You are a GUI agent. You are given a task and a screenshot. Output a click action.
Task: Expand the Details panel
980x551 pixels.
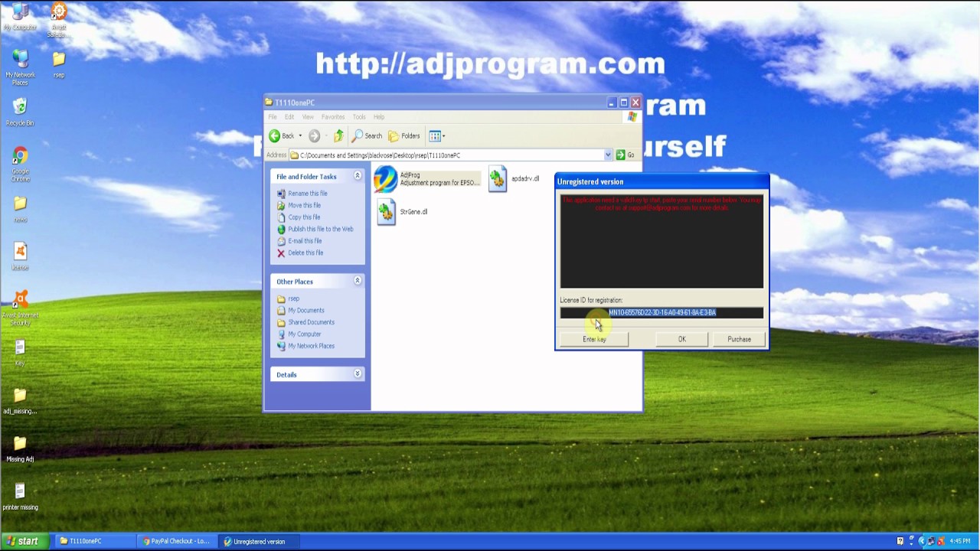pyautogui.click(x=357, y=374)
